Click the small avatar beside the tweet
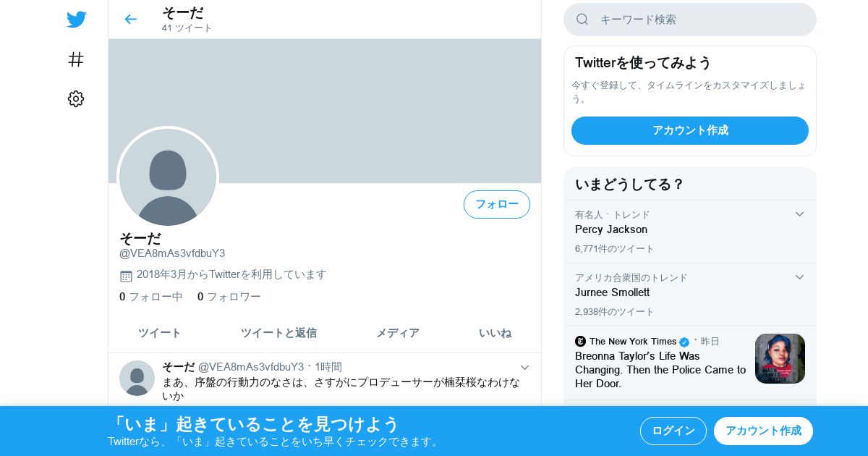The height and width of the screenshot is (456, 868). tap(137, 379)
